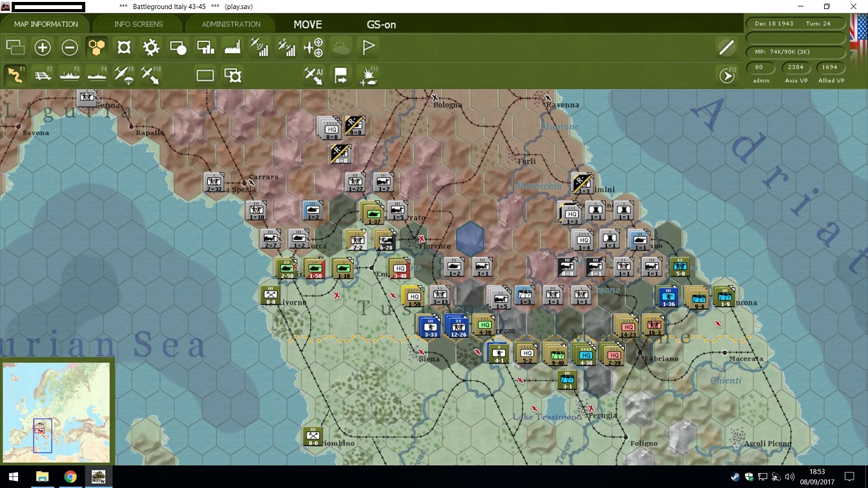868x488 pixels.
Task: Click the flag-with-arrow icon
Action: [x=341, y=76]
